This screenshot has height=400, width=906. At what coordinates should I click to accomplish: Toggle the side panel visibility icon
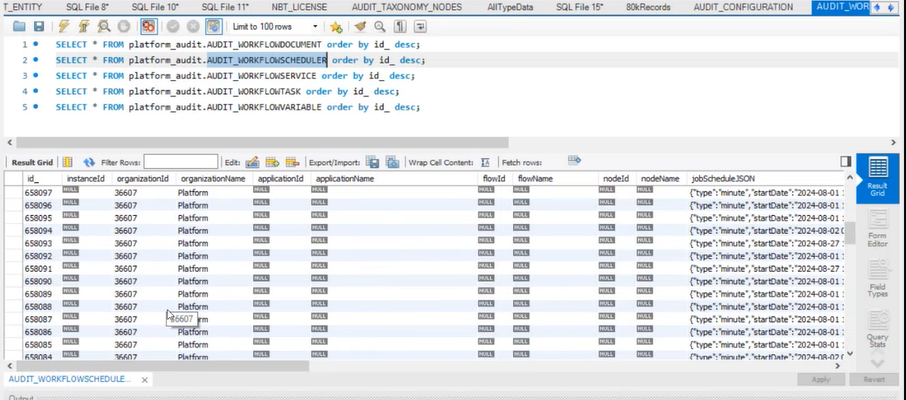pos(845,161)
